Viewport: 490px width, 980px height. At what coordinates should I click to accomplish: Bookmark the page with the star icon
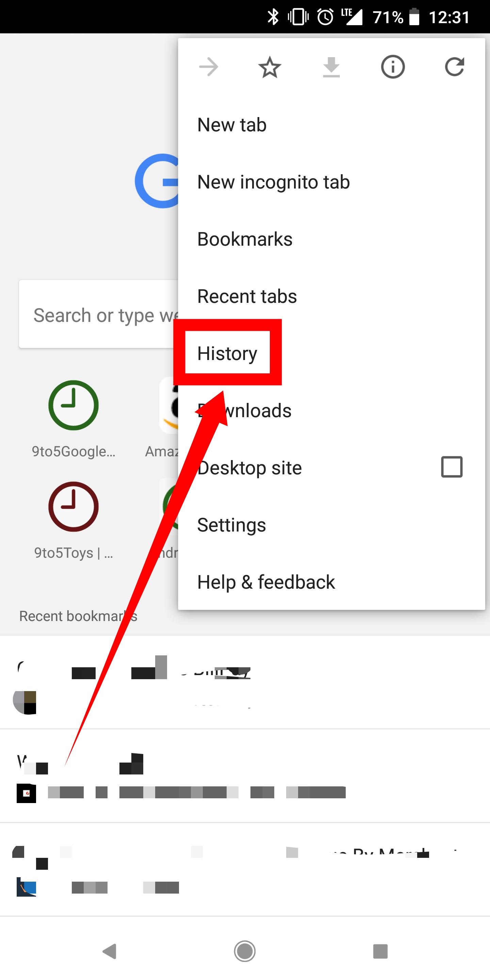[270, 67]
